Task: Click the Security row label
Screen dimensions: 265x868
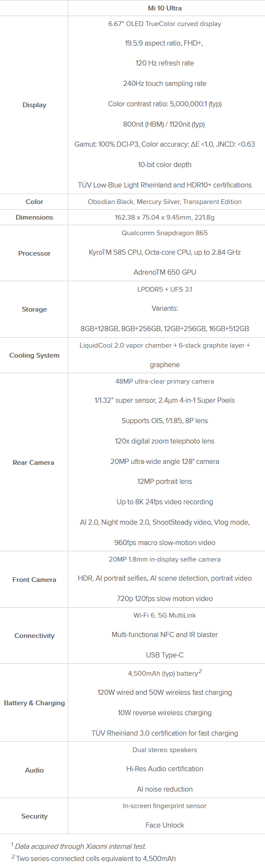Action: click(x=34, y=816)
